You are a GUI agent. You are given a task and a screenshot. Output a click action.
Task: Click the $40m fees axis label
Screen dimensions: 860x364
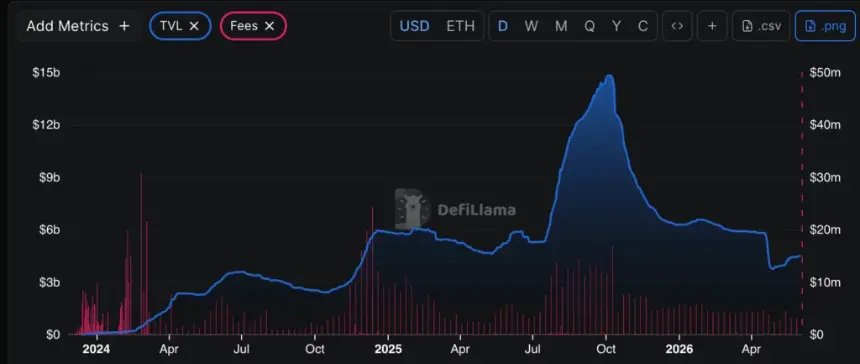(x=825, y=125)
